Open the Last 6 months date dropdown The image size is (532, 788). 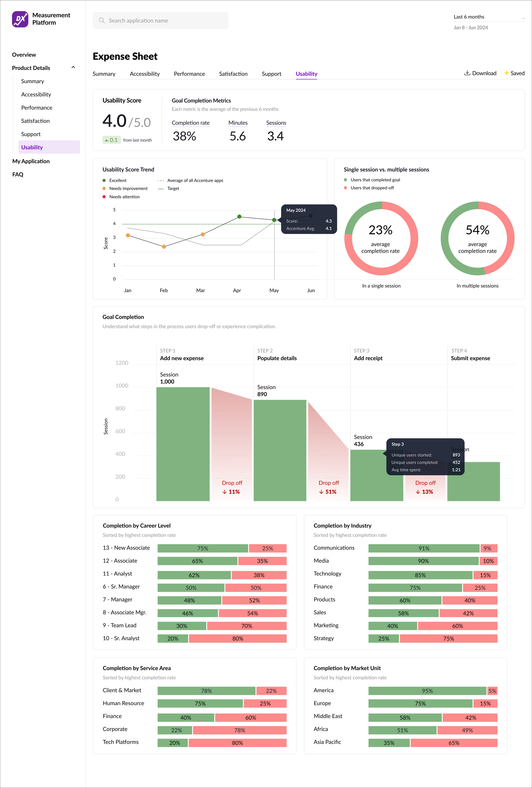click(489, 17)
